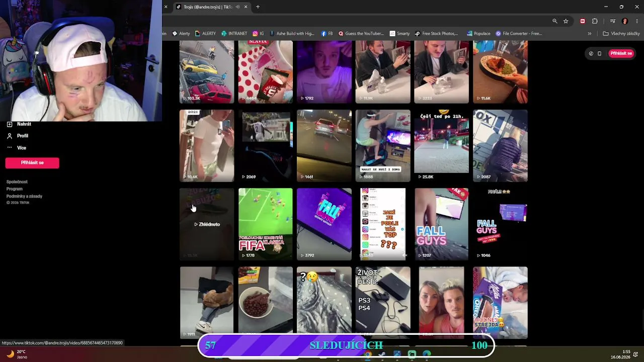Click the Přihlásit se button in the sidebar

(x=32, y=163)
